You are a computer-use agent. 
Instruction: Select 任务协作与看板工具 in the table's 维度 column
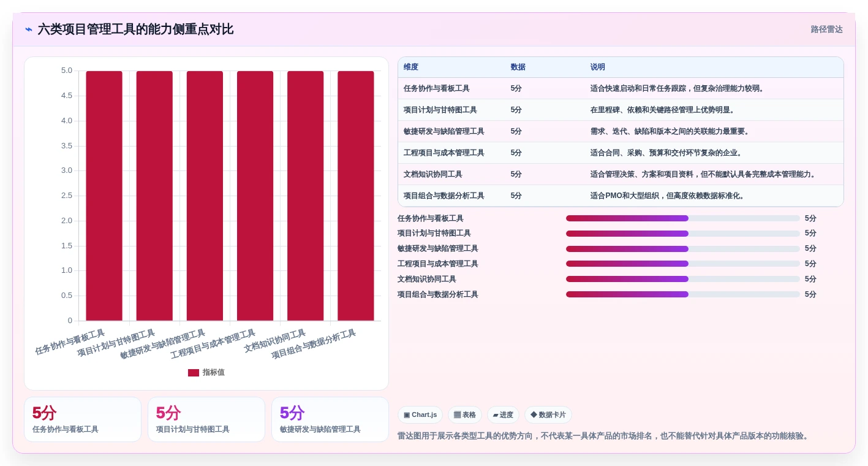point(437,88)
